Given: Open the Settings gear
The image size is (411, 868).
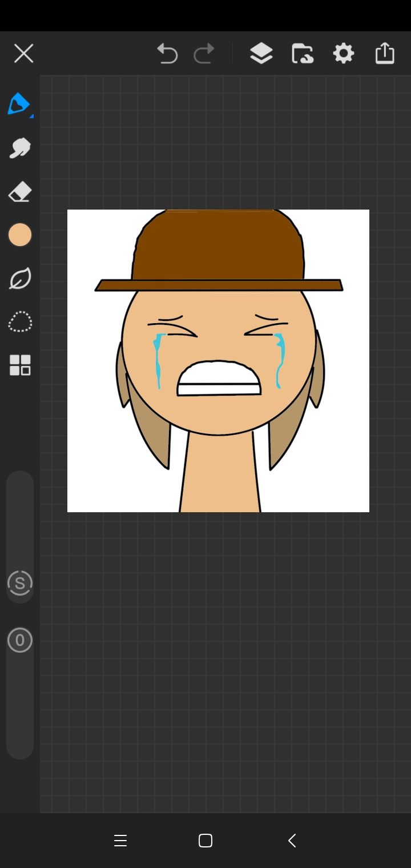Looking at the screenshot, I should coord(344,54).
